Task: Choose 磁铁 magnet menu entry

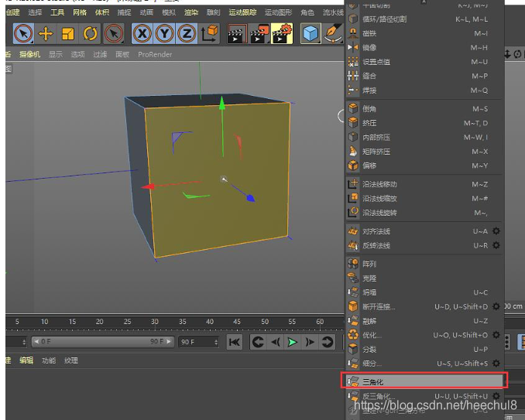Action: click(x=424, y=33)
